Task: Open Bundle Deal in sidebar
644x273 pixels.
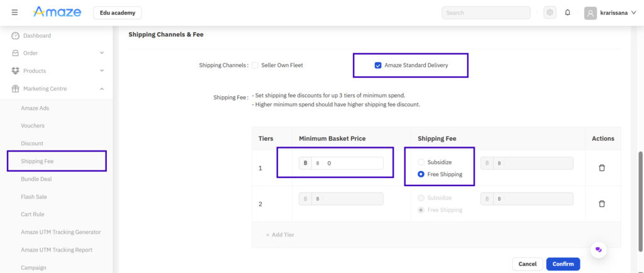Action: 36,179
